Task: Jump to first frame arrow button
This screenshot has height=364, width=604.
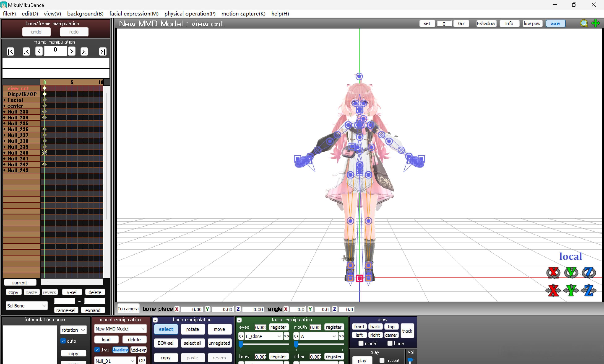Action: point(10,52)
